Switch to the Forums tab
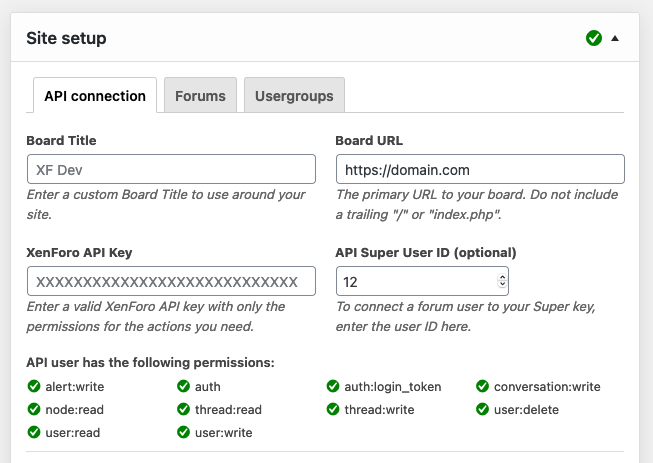 click(200, 96)
